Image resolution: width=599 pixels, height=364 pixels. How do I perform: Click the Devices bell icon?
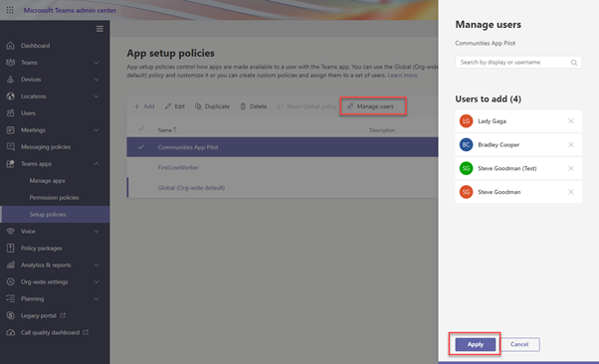[10, 79]
